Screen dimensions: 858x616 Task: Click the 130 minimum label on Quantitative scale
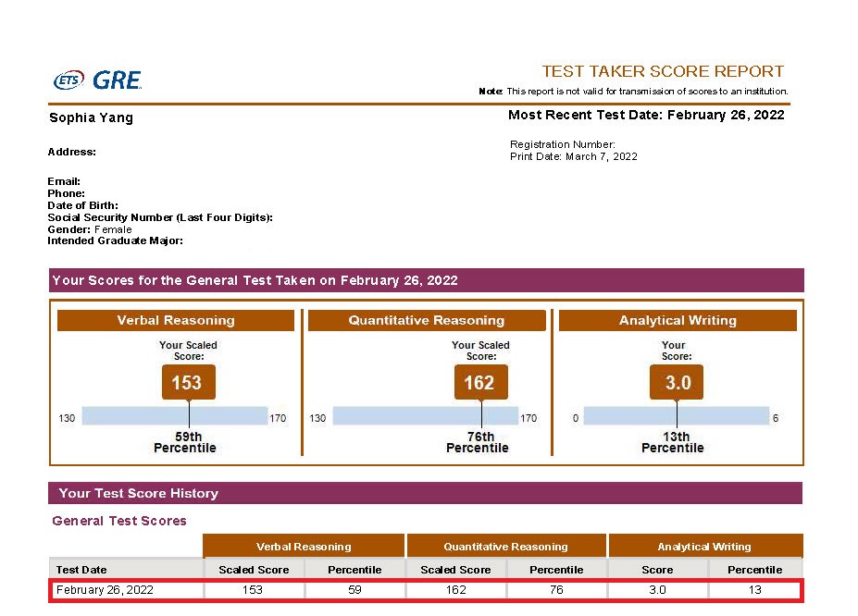coord(317,418)
